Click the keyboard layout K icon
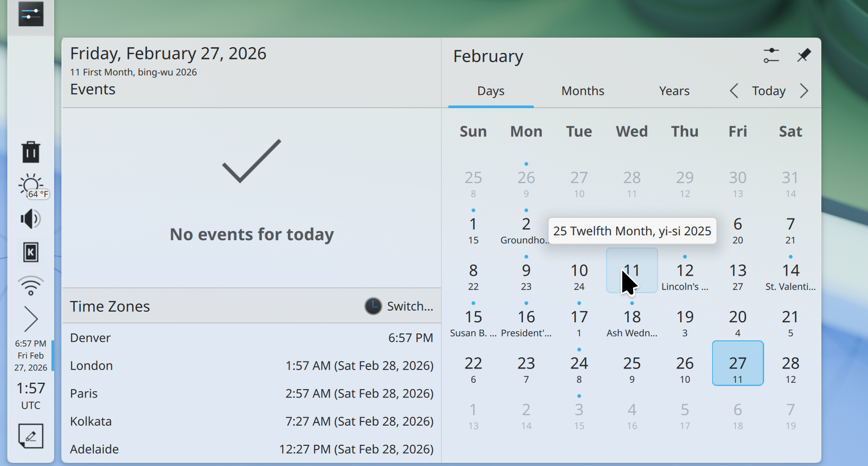This screenshot has width=868, height=466. [31, 252]
